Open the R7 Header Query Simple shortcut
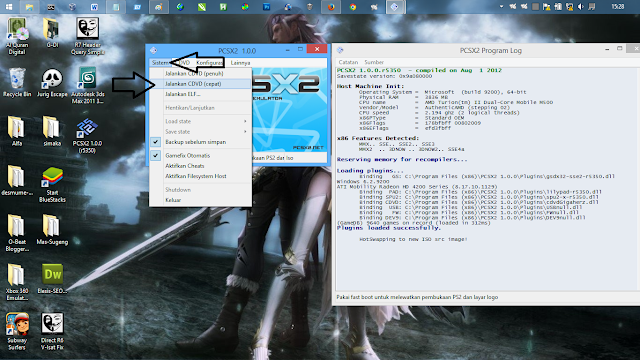The width and height of the screenshot is (640, 360). [87, 36]
